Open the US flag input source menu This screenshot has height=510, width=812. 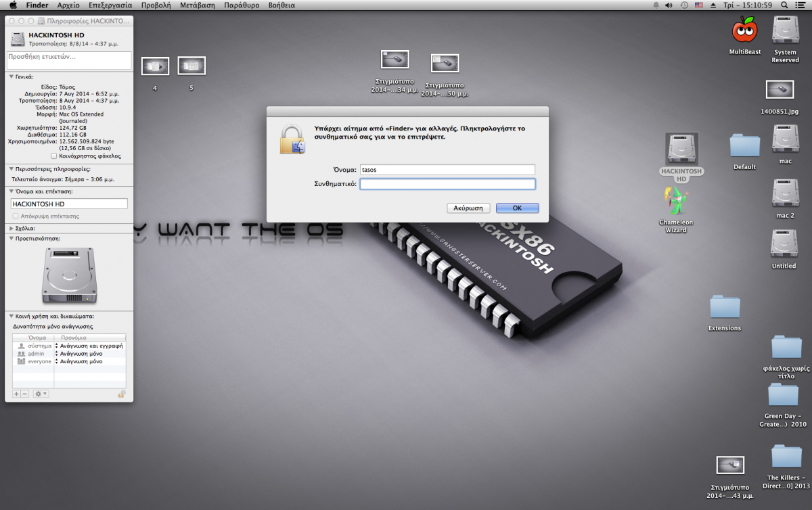click(699, 5)
